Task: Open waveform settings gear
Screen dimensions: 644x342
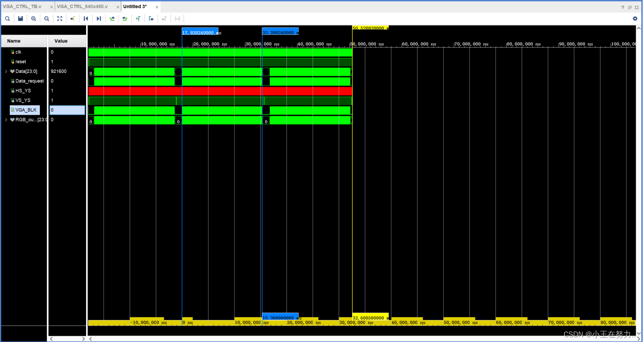Action: coord(635,18)
